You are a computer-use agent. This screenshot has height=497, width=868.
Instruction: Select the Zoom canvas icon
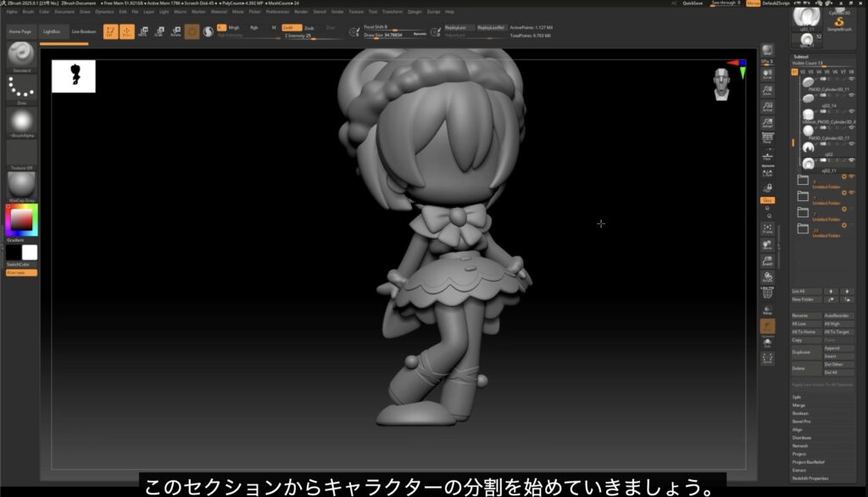click(767, 90)
